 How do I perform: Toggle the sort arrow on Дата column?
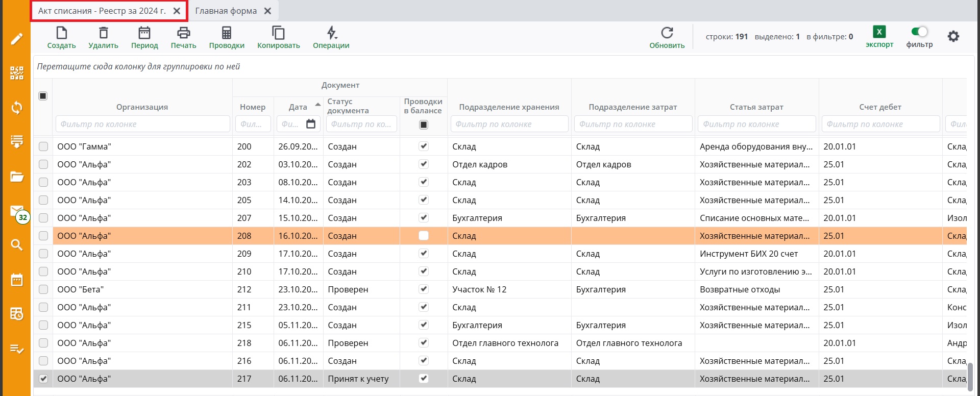[317, 105]
